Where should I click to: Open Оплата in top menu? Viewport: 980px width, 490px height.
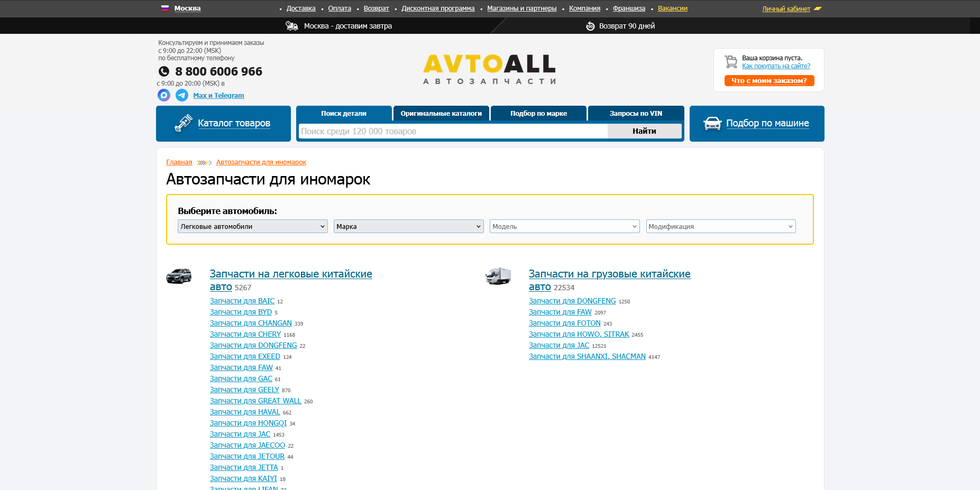click(340, 8)
